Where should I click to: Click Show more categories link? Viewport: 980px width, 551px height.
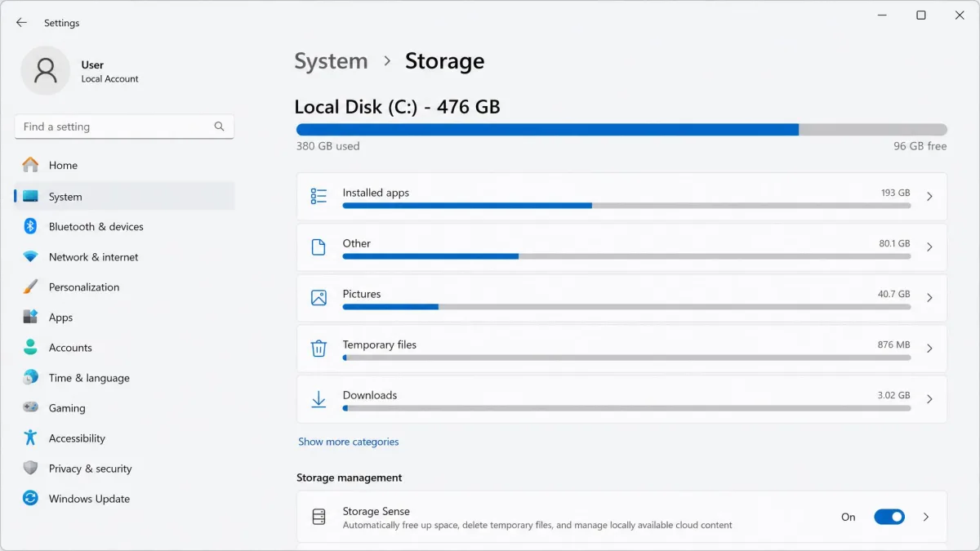(349, 442)
